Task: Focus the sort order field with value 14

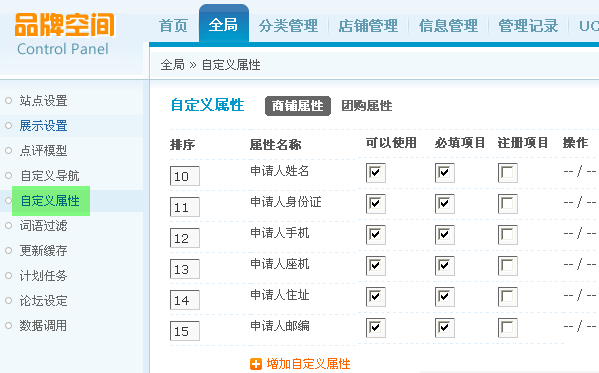Action: tap(185, 300)
